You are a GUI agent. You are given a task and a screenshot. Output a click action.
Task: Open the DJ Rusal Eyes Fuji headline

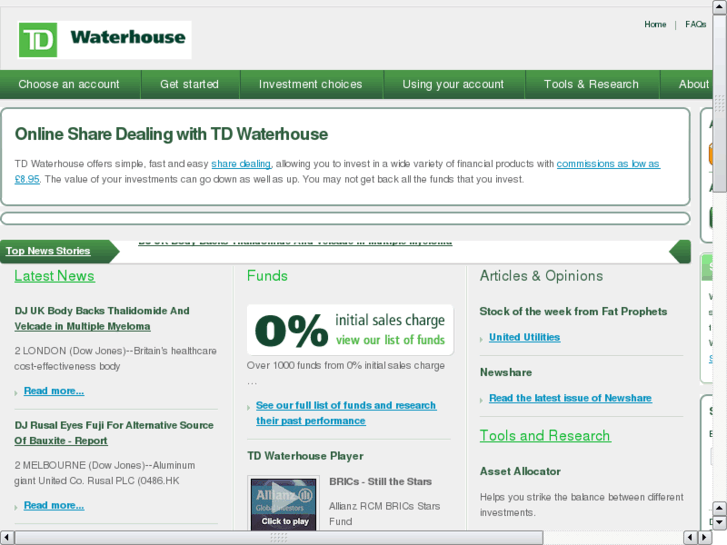[114, 433]
